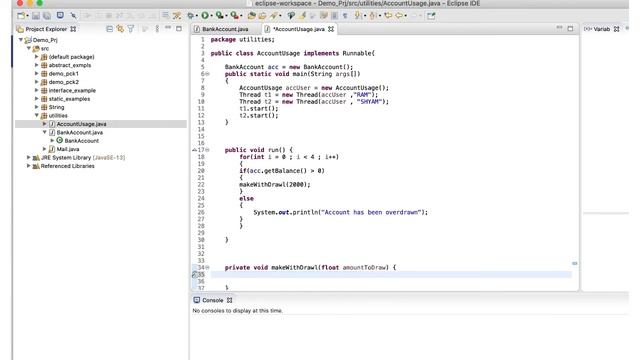
Task: Expand the abstract_exmpls package
Action: pyautogui.click(x=37, y=65)
